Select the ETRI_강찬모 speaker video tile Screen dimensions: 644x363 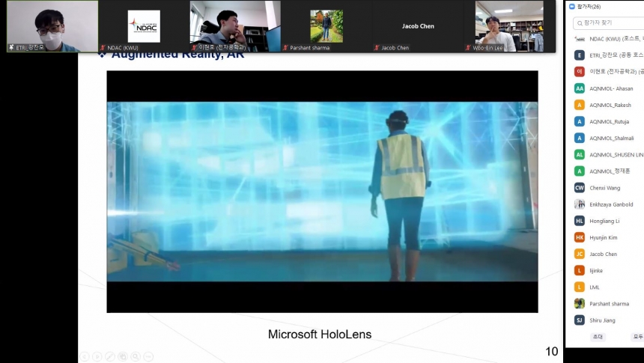pos(52,26)
